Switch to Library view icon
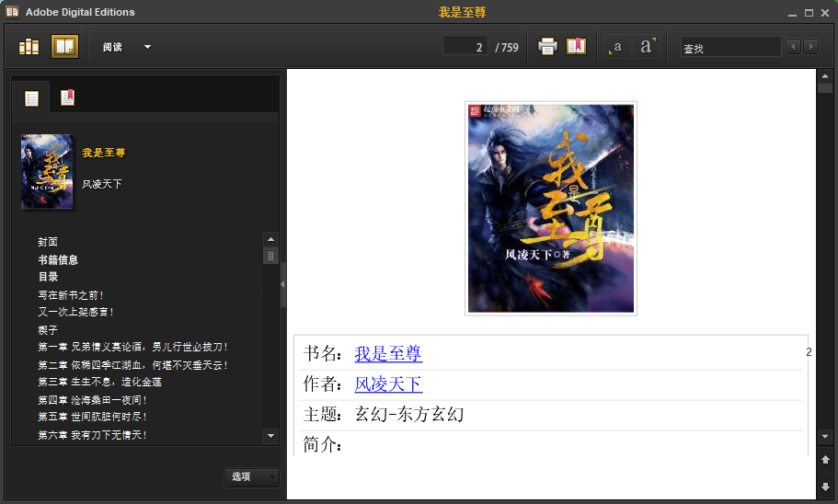838x504 pixels. coord(29,47)
